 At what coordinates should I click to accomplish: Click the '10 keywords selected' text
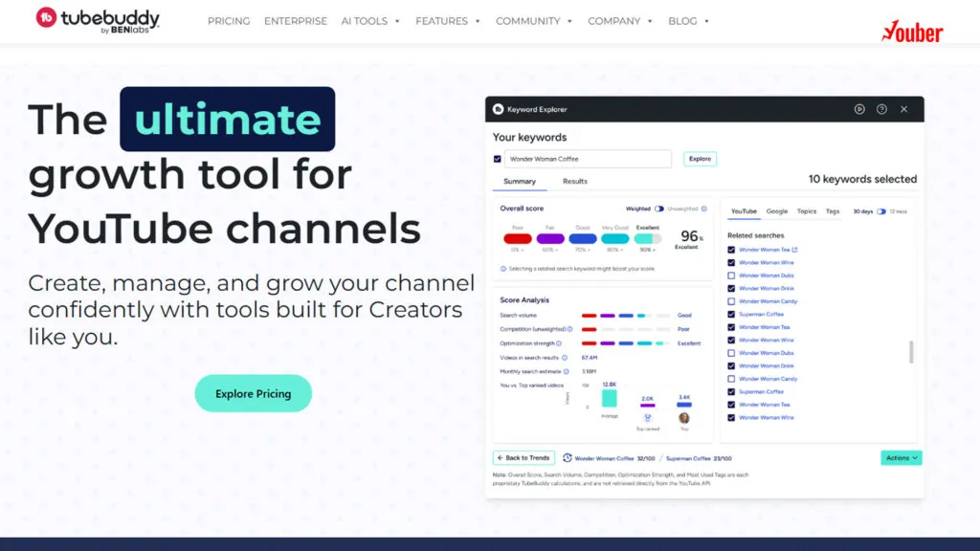(x=862, y=179)
